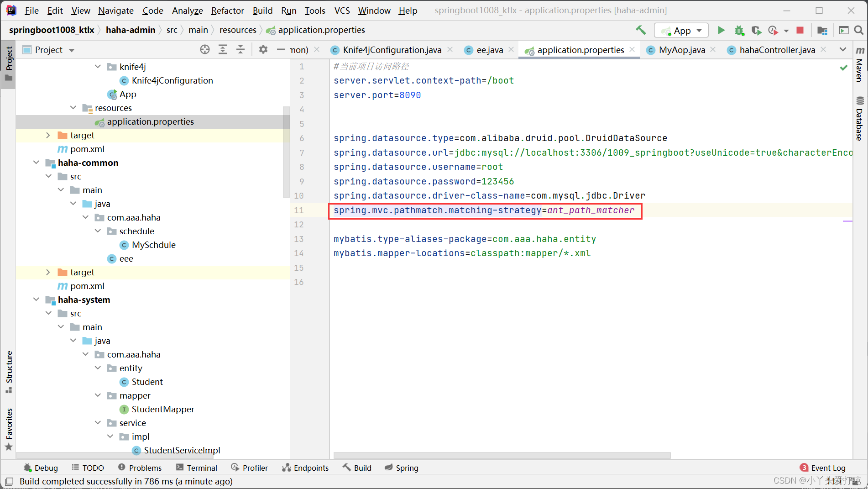Open the profiler run options dropdown arrow

coord(786,31)
